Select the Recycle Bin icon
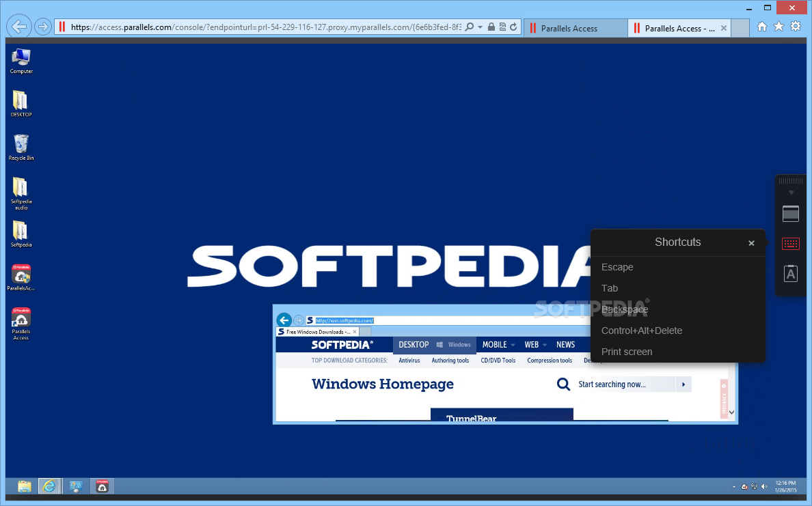Screen dimensions: 812x506 (x=21, y=147)
